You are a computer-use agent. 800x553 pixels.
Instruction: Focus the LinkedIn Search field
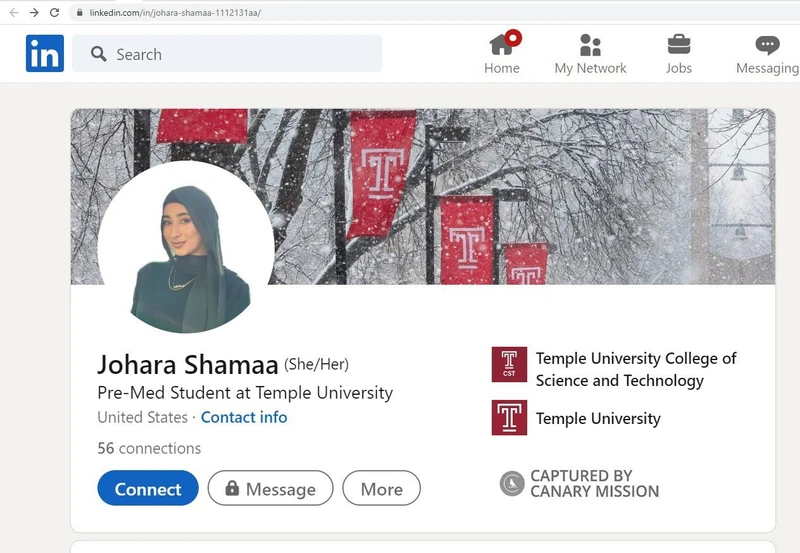[x=227, y=54]
